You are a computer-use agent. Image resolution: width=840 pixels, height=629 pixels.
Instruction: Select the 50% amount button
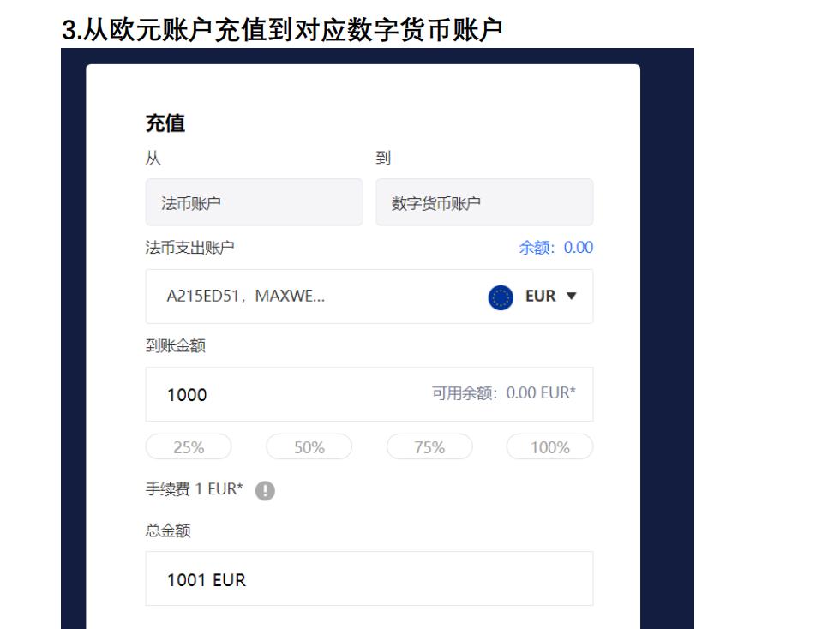tap(309, 446)
